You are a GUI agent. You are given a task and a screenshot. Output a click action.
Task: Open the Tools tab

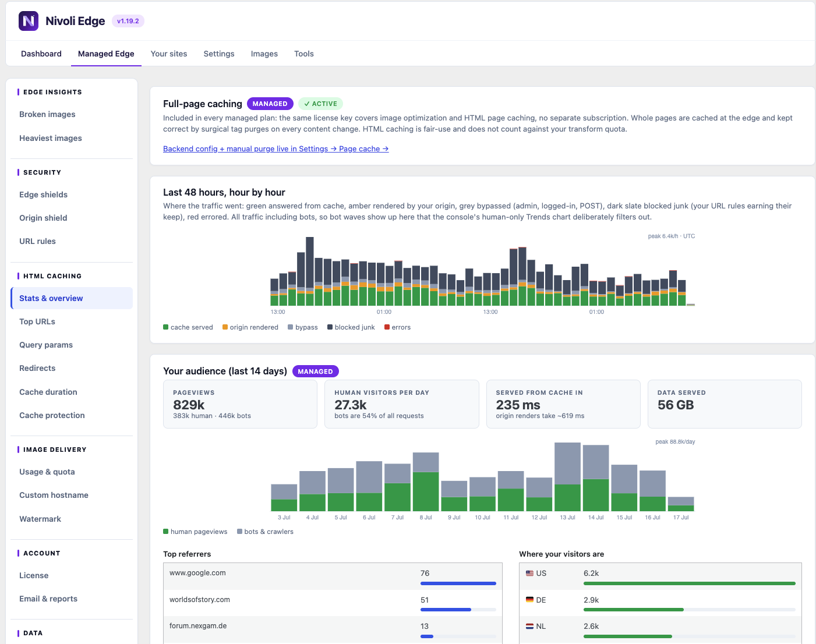click(304, 54)
